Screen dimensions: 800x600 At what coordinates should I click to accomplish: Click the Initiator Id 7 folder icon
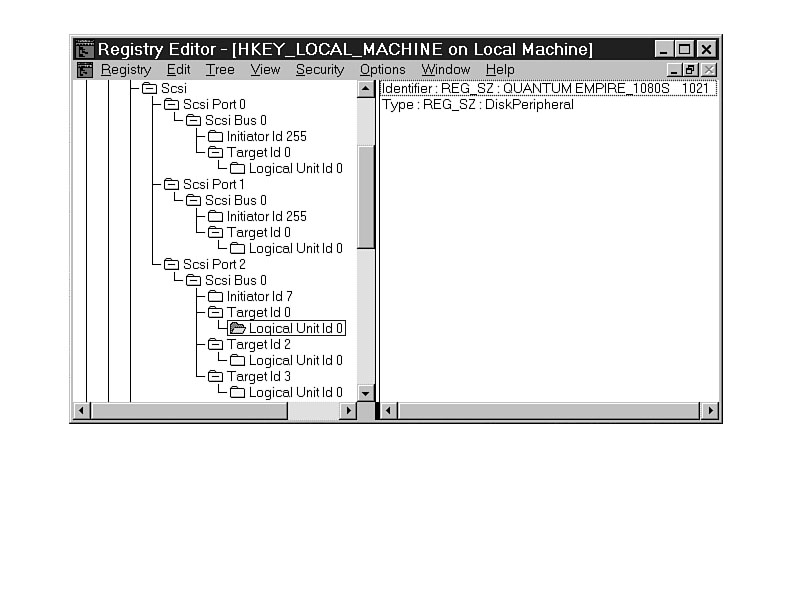[215, 296]
